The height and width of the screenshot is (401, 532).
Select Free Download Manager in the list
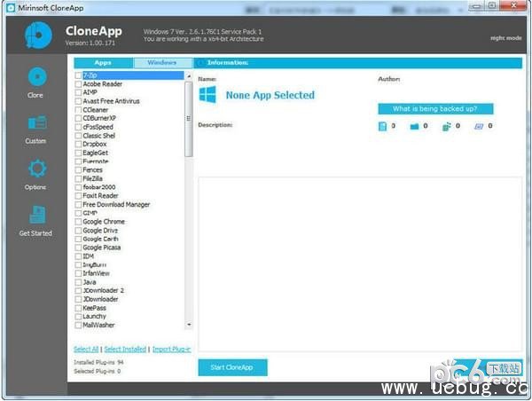[116, 204]
